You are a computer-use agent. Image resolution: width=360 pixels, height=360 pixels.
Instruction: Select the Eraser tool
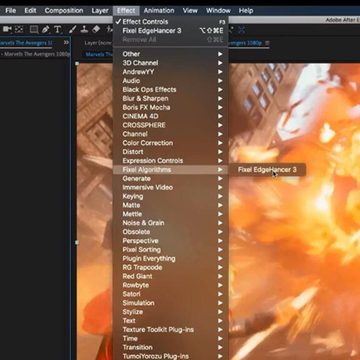pyautogui.click(x=96, y=30)
